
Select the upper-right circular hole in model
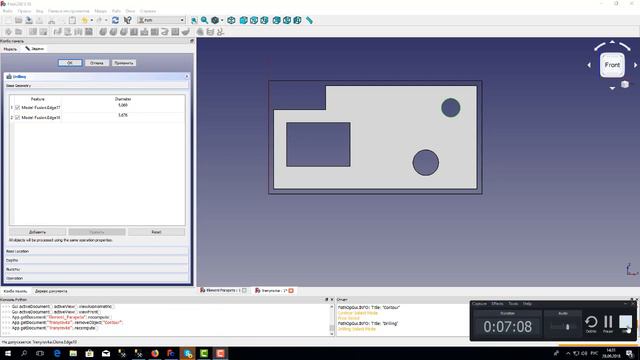click(451, 108)
